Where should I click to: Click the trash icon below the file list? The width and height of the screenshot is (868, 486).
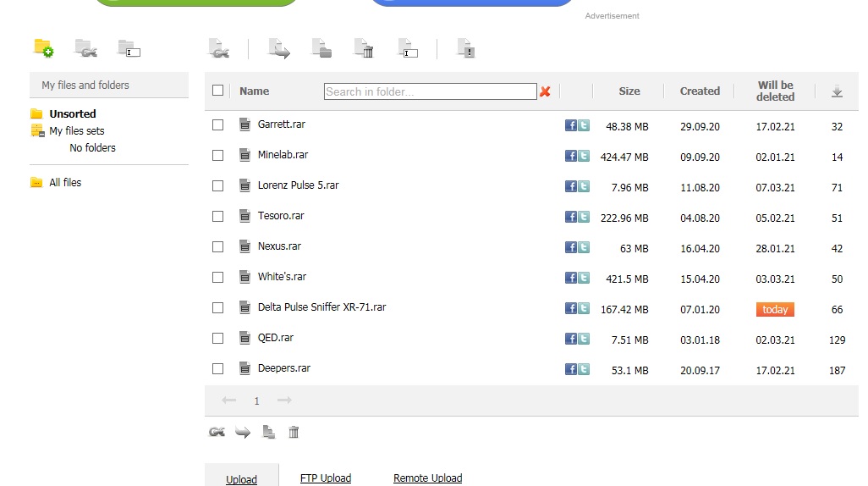294,433
